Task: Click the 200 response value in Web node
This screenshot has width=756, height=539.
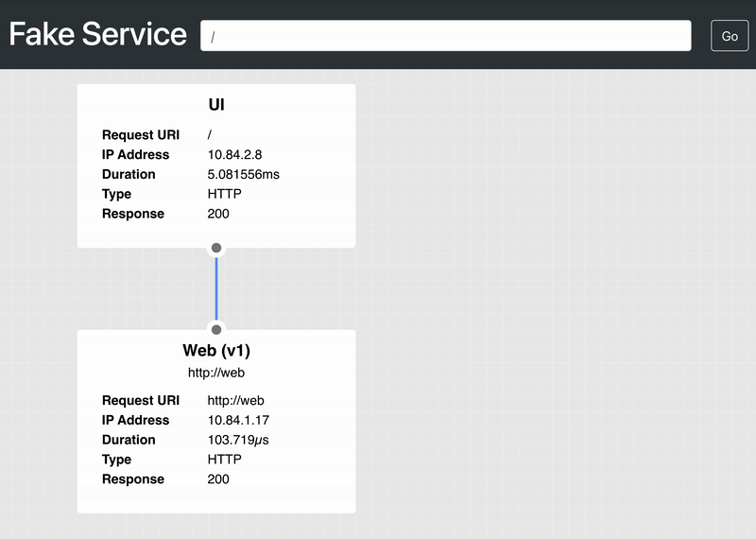Action: coord(218,479)
